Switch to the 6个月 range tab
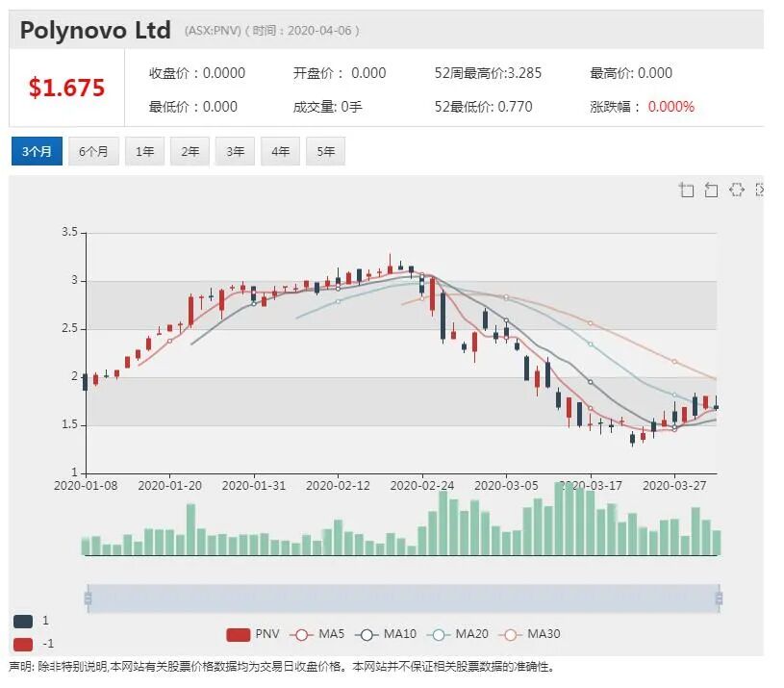The width and height of the screenshot is (784, 688). (x=93, y=151)
